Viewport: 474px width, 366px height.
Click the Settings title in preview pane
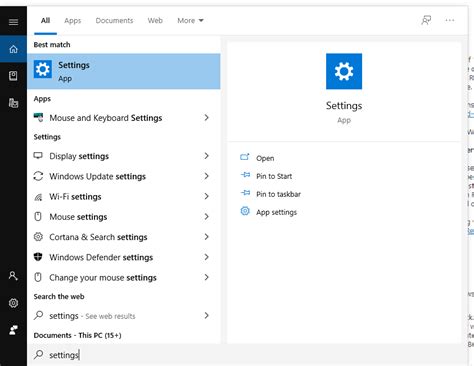pos(344,106)
